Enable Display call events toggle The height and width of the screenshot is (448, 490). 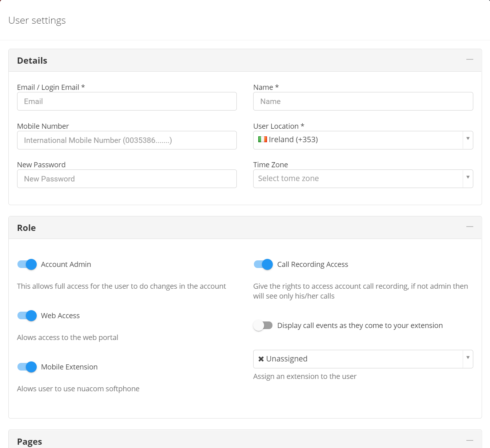(x=263, y=325)
